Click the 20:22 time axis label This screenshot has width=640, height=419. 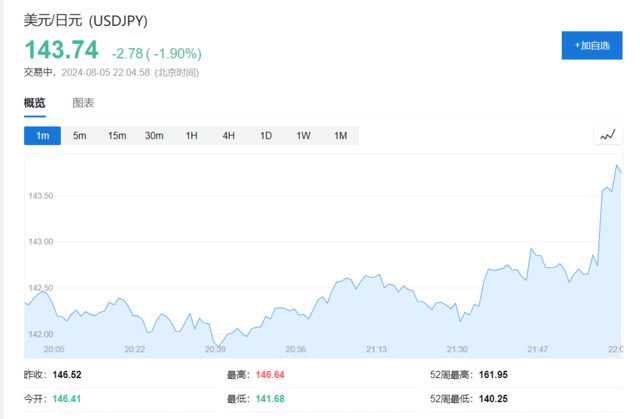tap(135, 349)
